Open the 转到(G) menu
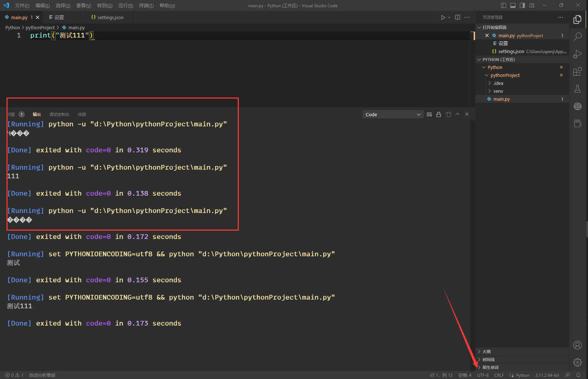The image size is (588, 379). click(x=105, y=5)
